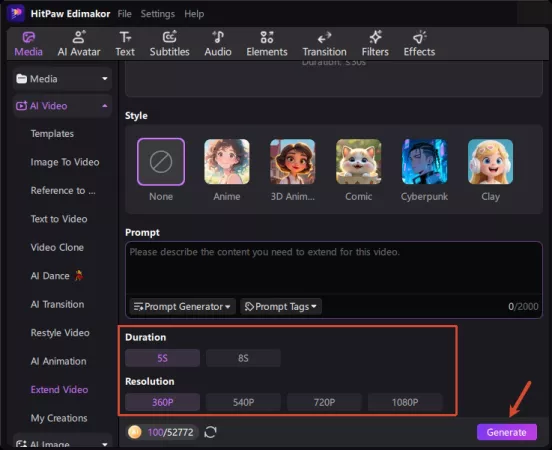Expand the Media sidebar dropdown

coord(63,79)
